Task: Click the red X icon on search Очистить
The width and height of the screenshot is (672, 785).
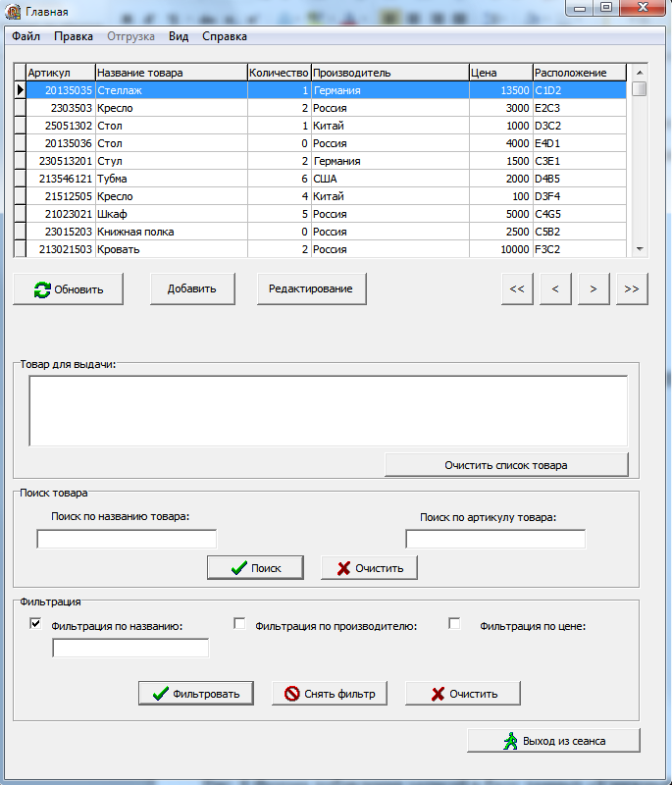Action: 343,568
